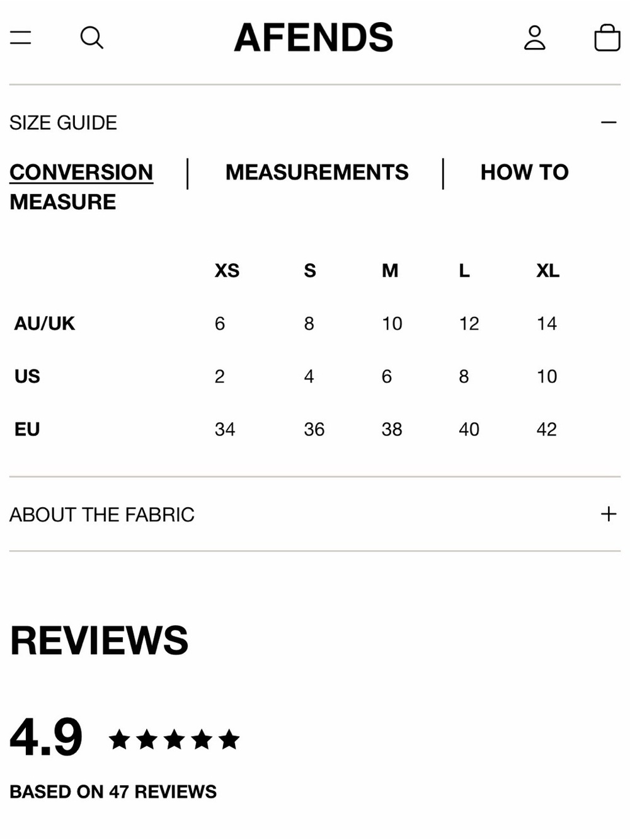Click the 4.9 rating score
The width and height of the screenshot is (630, 840).
pyautogui.click(x=46, y=737)
